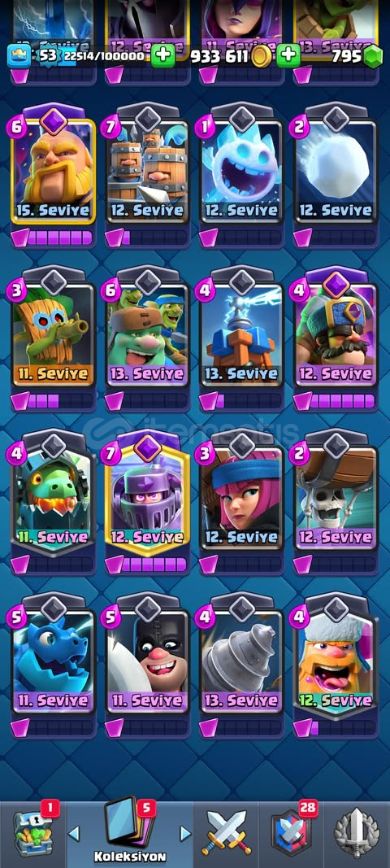Tap the green plus next to gold coins
Image resolution: width=390 pixels, height=868 pixels.
coord(288,56)
